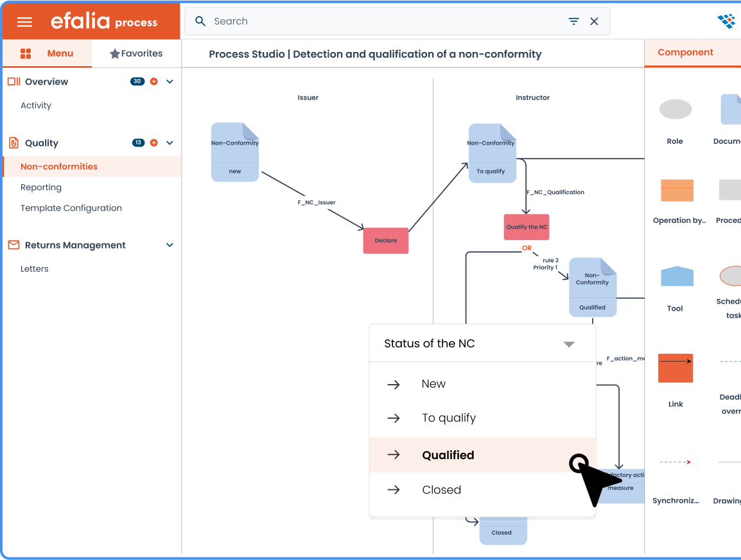
Task: Select the Non-Conformity To qualify document node
Action: 492,153
